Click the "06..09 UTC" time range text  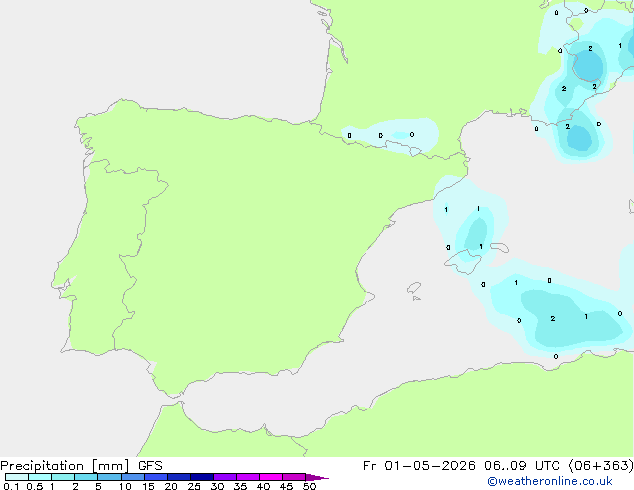(x=522, y=466)
